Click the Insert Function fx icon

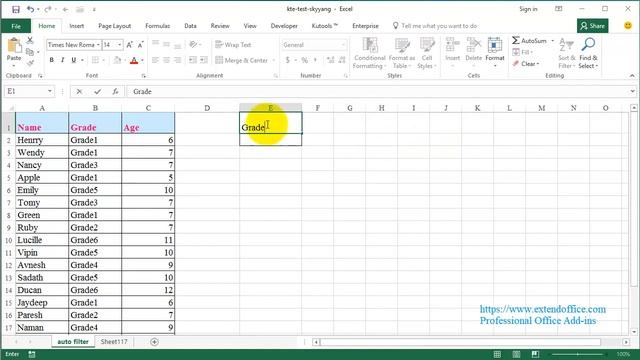coord(116,91)
